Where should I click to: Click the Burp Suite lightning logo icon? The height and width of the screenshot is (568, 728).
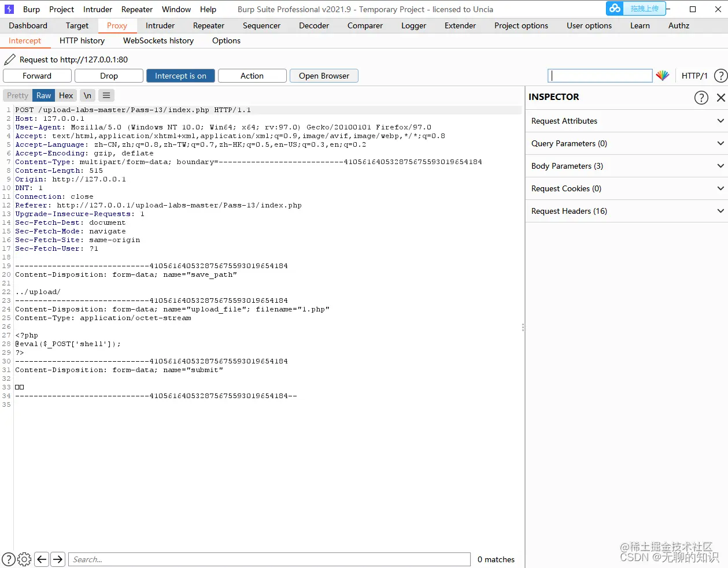(x=9, y=9)
